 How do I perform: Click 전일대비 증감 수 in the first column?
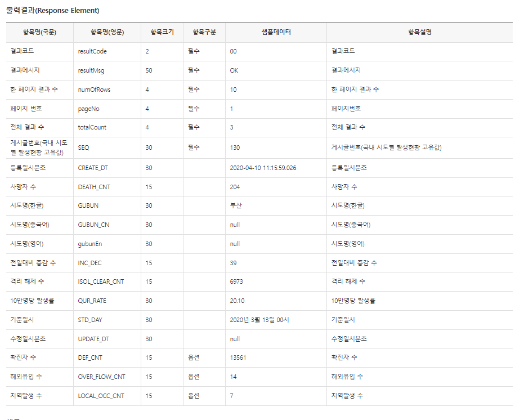coord(33,263)
